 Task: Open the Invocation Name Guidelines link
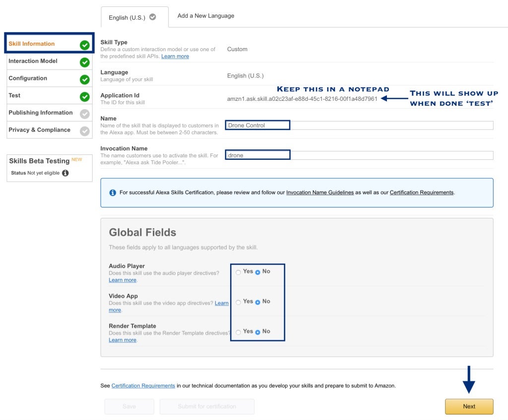pyautogui.click(x=320, y=193)
